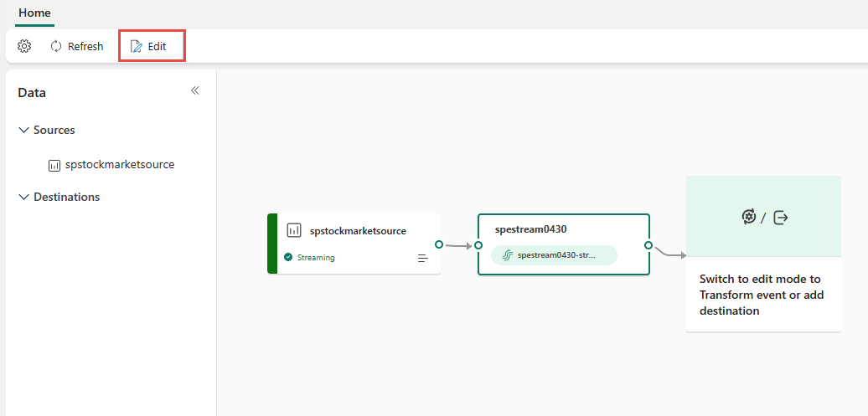Click the 'Switch to edit mode' message text
This screenshot has height=416, width=868.
tap(762, 295)
